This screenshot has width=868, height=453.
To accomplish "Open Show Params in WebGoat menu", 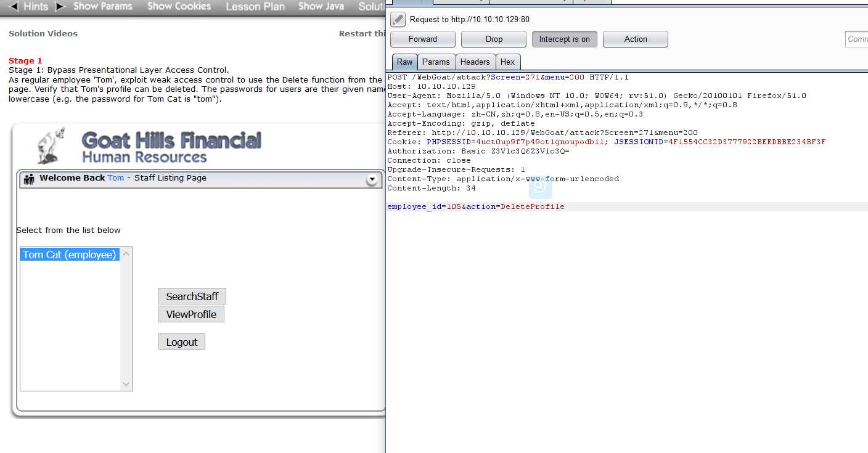I will tap(103, 6).
